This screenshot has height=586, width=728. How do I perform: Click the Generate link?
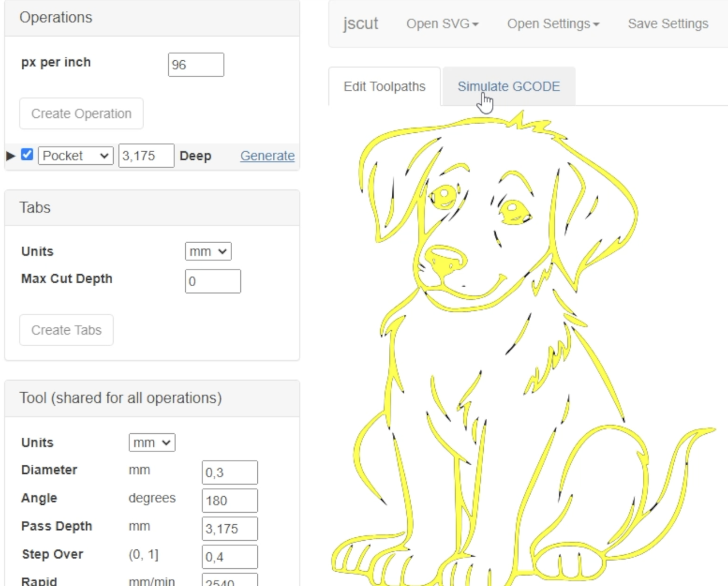click(267, 156)
